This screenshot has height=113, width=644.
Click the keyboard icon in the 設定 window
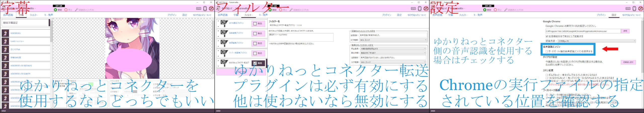(628, 9)
